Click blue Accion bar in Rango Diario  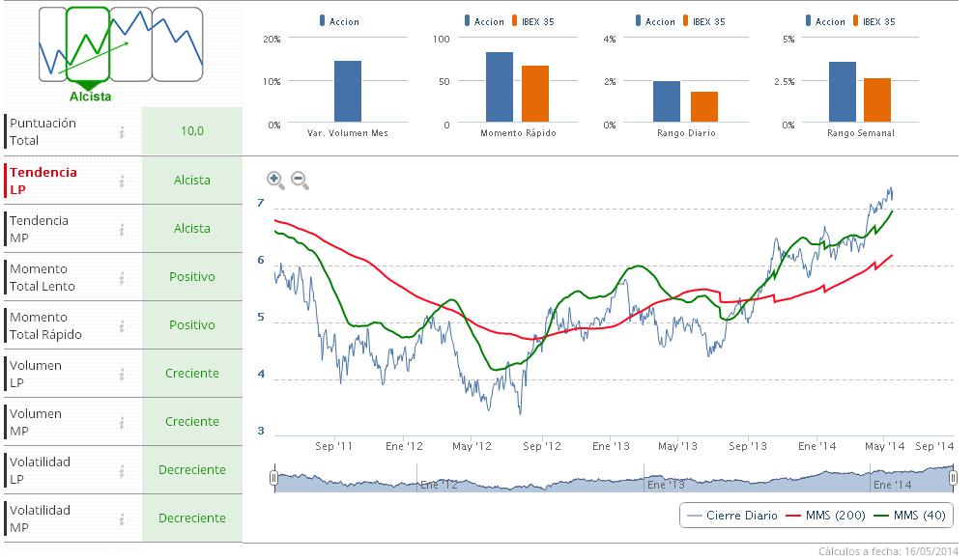point(667,101)
